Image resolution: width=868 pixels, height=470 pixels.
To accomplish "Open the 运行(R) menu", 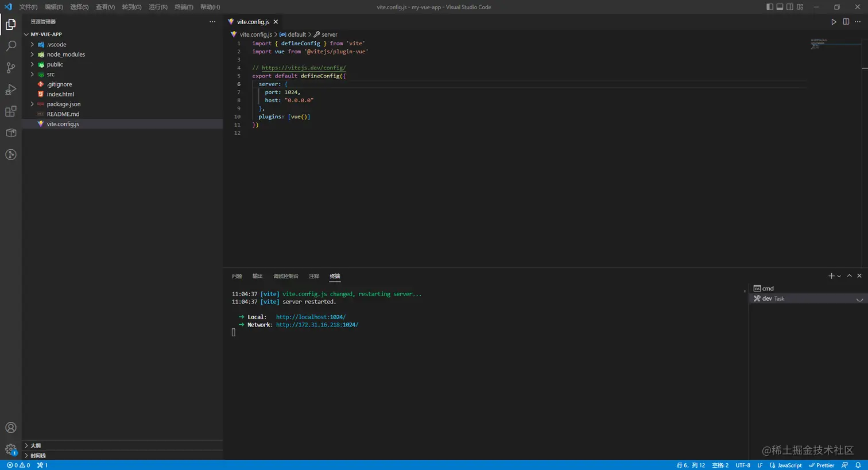I will pos(158,7).
